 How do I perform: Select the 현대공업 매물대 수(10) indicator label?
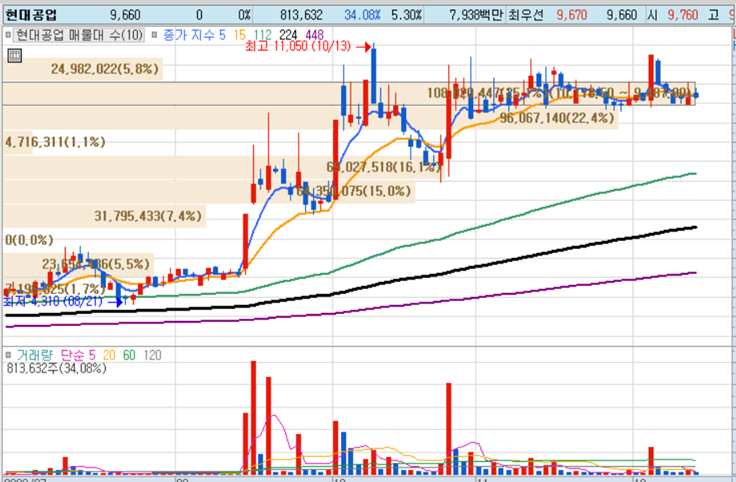coord(79,35)
